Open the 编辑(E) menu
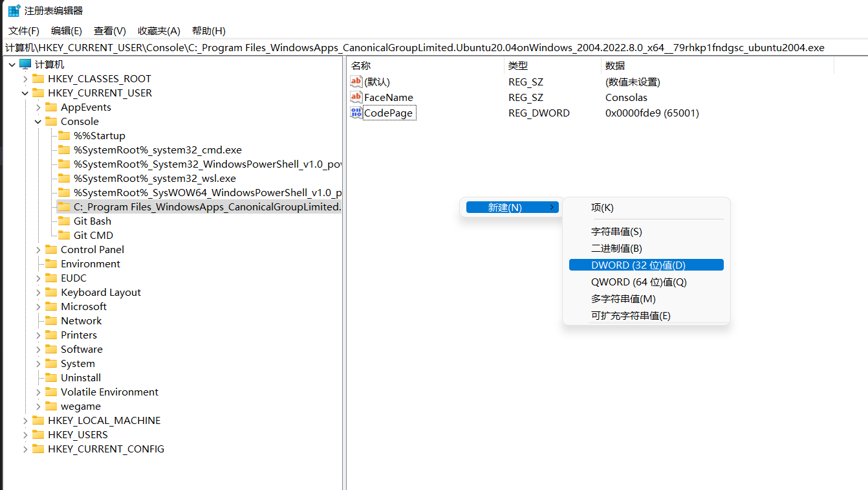 click(67, 30)
